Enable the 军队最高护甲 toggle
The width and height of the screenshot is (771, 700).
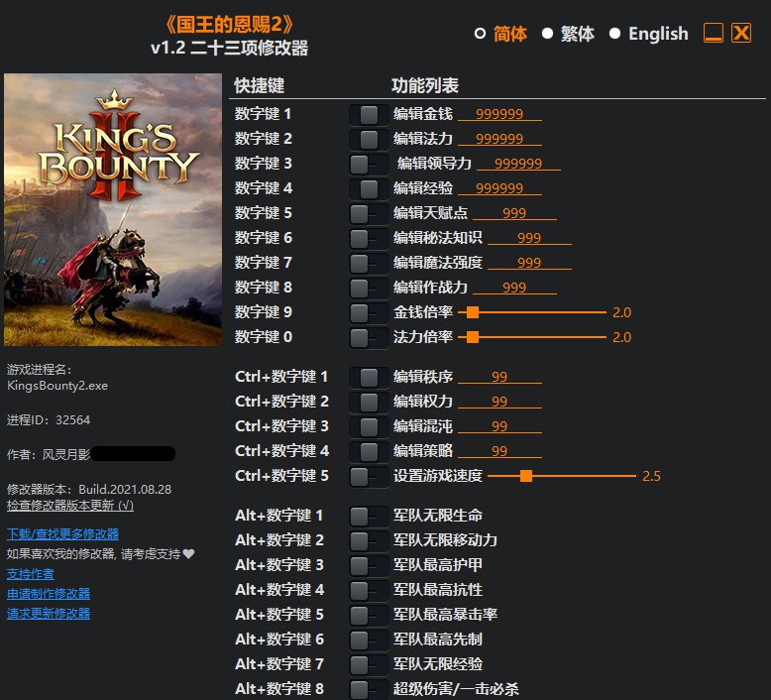tap(369, 566)
